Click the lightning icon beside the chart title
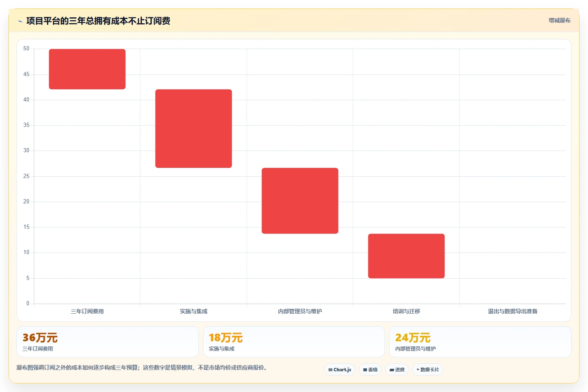Image resolution: width=588 pixels, height=392 pixels. (20, 21)
